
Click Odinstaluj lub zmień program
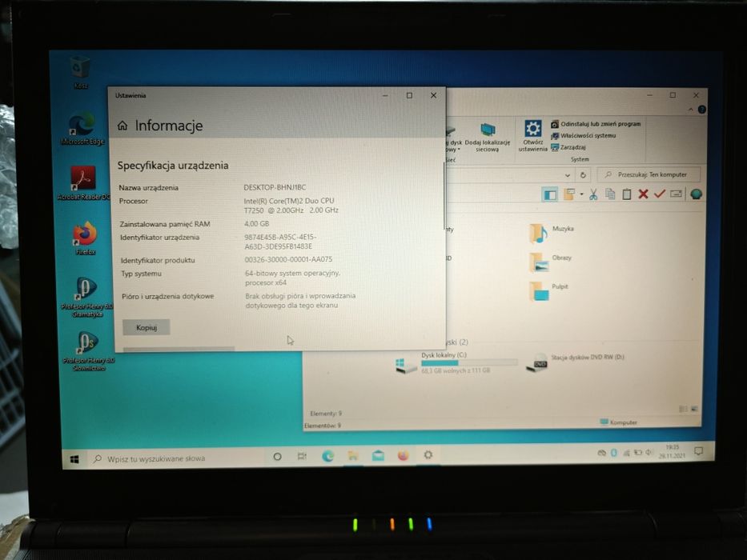[x=596, y=124]
